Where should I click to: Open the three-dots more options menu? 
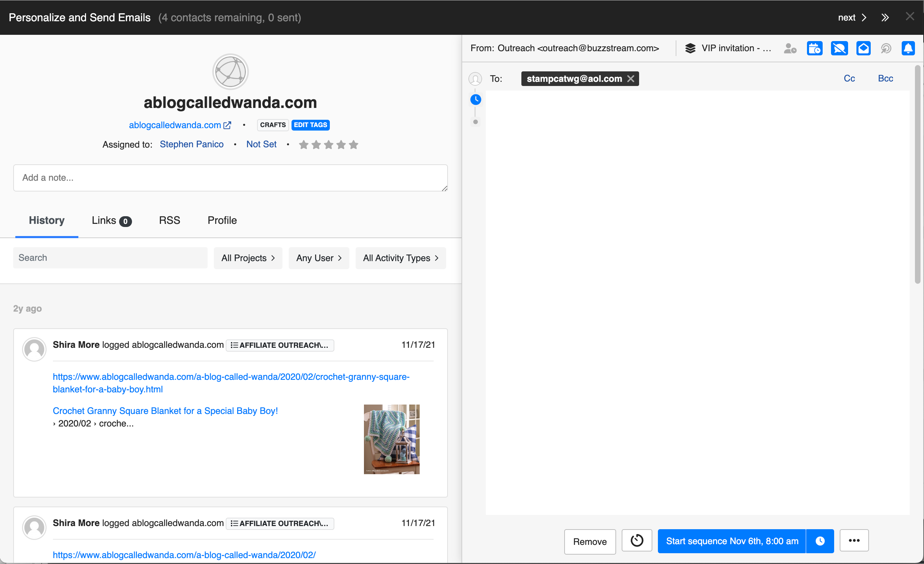(854, 540)
